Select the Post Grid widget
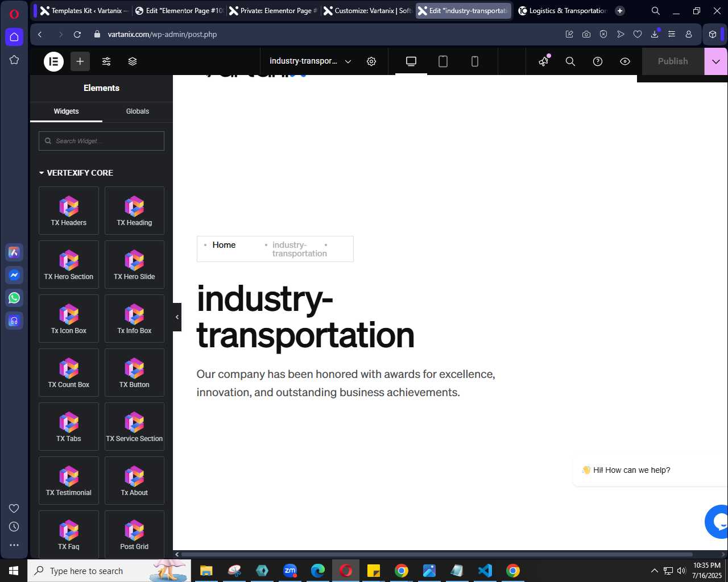 click(134, 535)
